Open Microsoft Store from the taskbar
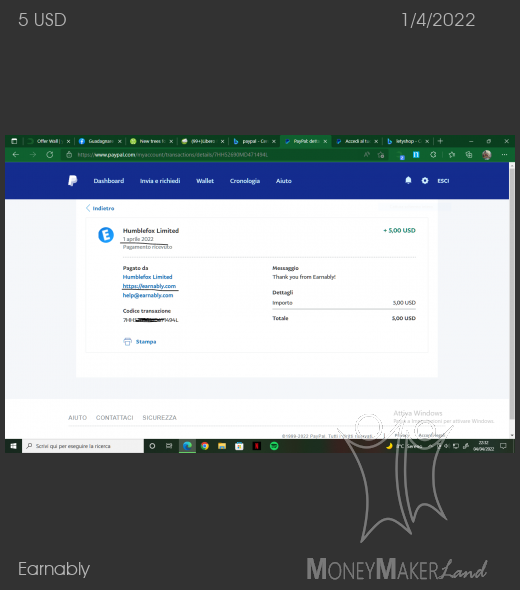 pos(239,446)
